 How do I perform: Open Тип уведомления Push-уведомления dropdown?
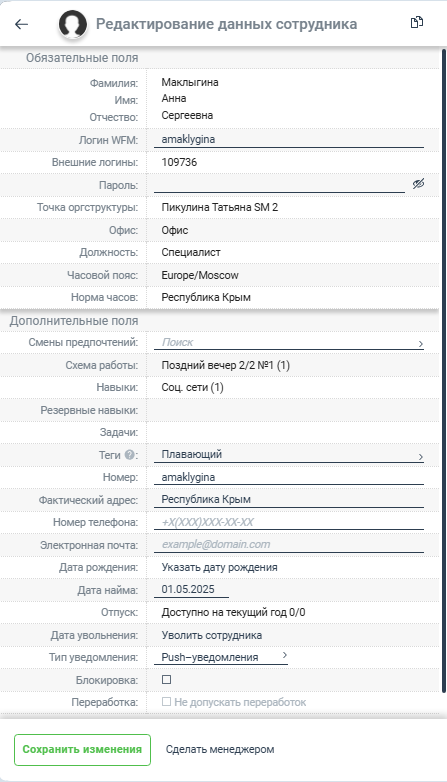[221, 657]
